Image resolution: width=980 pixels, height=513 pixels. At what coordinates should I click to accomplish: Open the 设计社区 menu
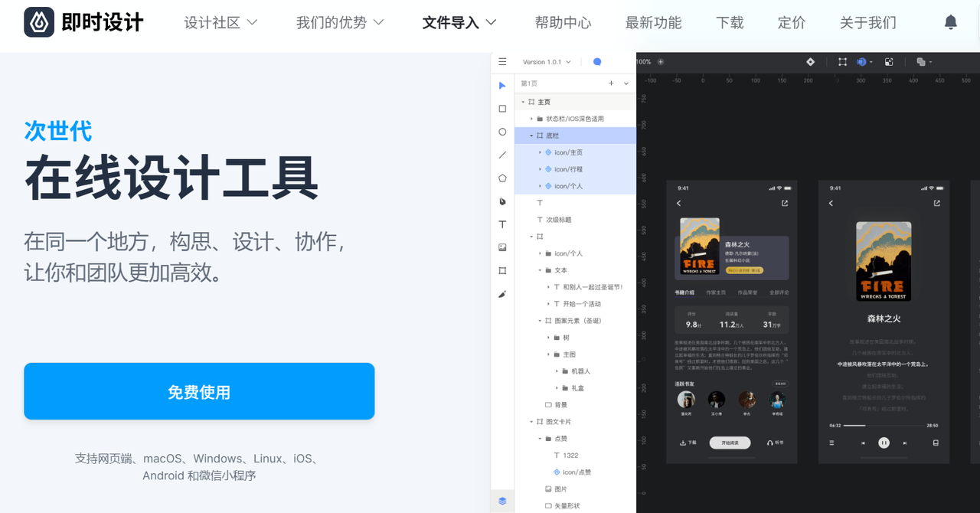pos(220,23)
